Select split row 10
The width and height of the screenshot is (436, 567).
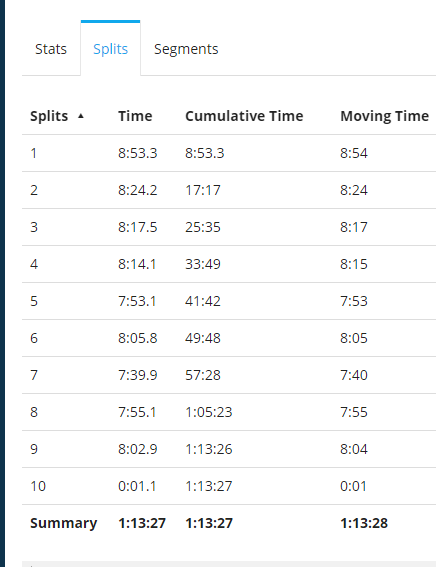(x=229, y=486)
